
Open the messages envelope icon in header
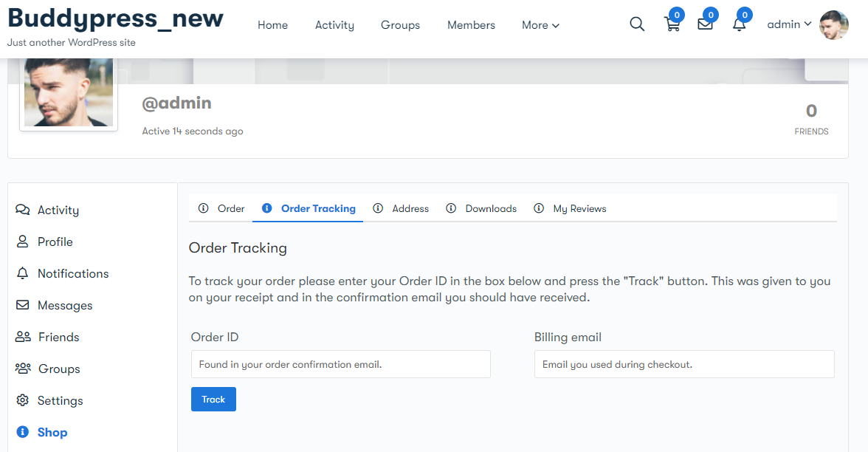pos(706,24)
